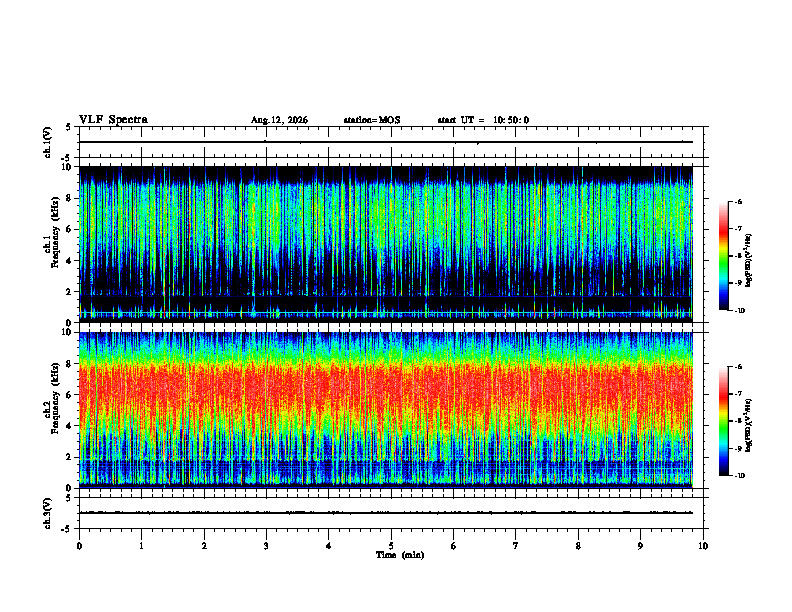Image resolution: width=792 pixels, height=612 pixels.
Task: Click the ch.3 voltage waveform trace
Action: [386, 513]
